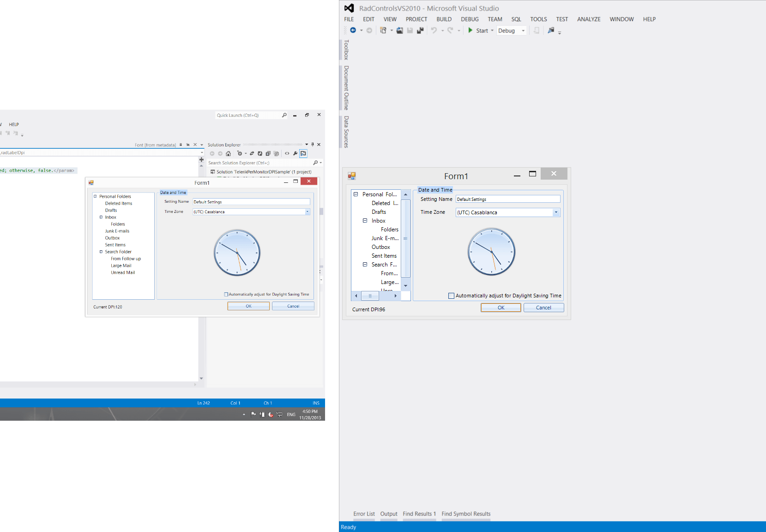This screenshot has width=766, height=532.
Task: Click the battery power tray icon
Action: pyautogui.click(x=262, y=414)
